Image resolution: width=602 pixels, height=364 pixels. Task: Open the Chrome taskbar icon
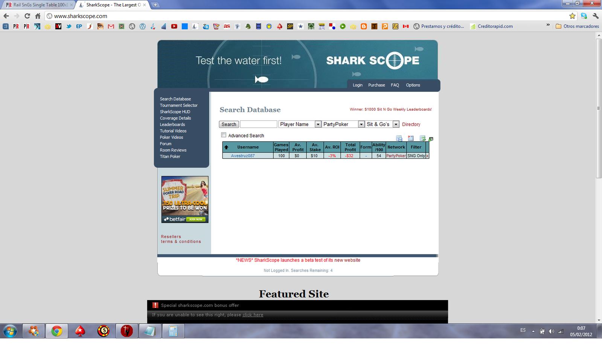(x=57, y=331)
